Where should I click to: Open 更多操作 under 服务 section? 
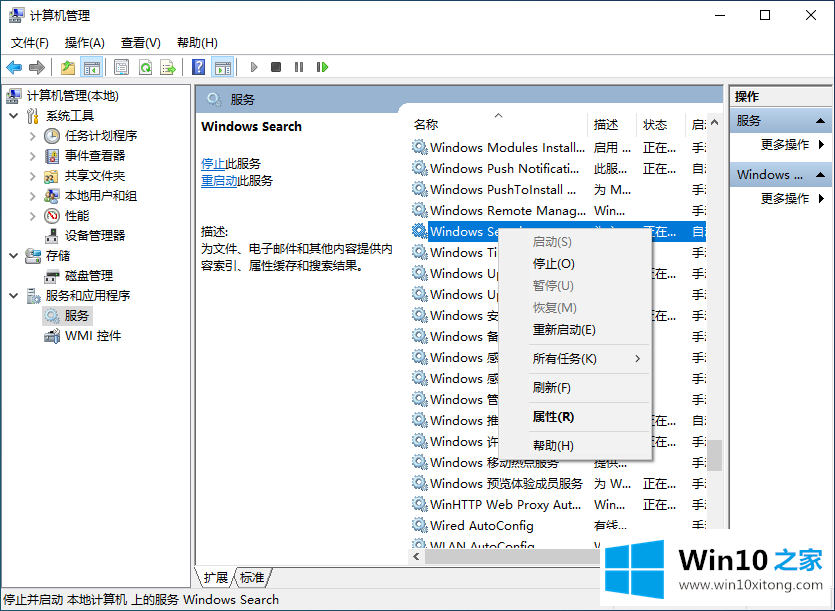tap(785, 144)
